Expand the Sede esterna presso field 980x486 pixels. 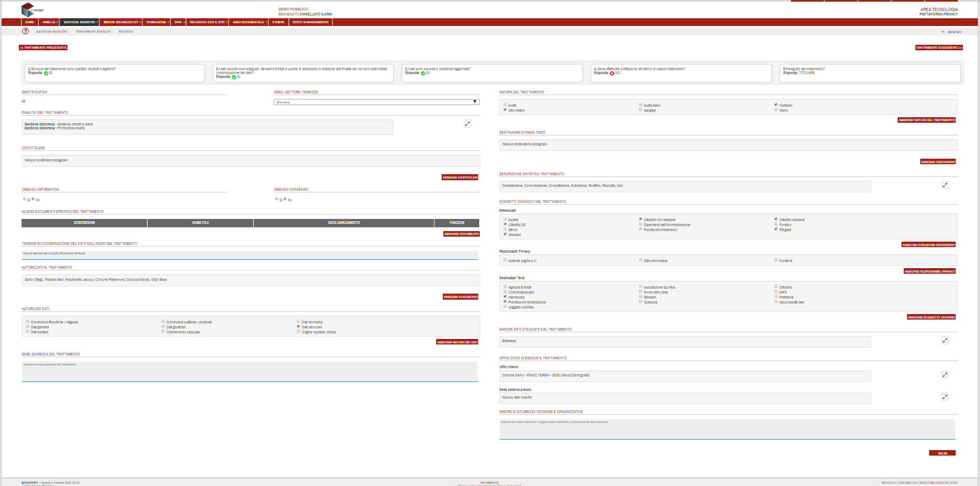click(x=945, y=397)
